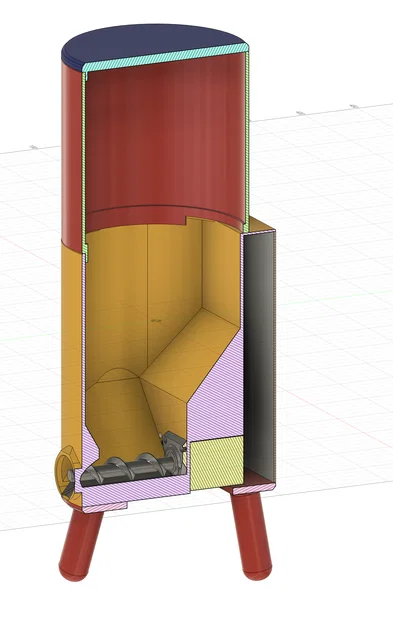Select the left red leg

point(80,545)
